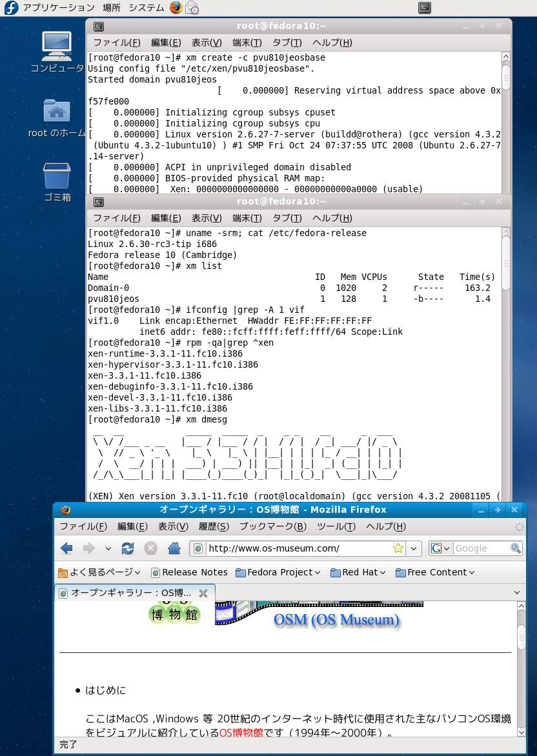537x756 pixels.
Task: Click the site identity icon in URL bar
Action: pyautogui.click(x=198, y=548)
